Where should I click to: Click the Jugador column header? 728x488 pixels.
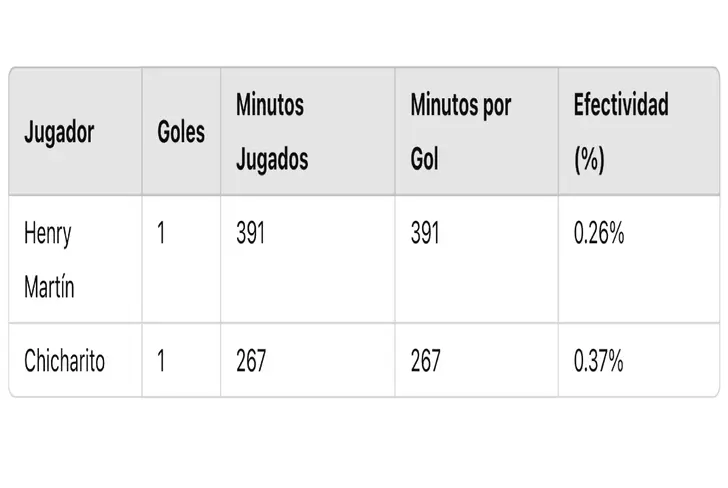point(59,132)
